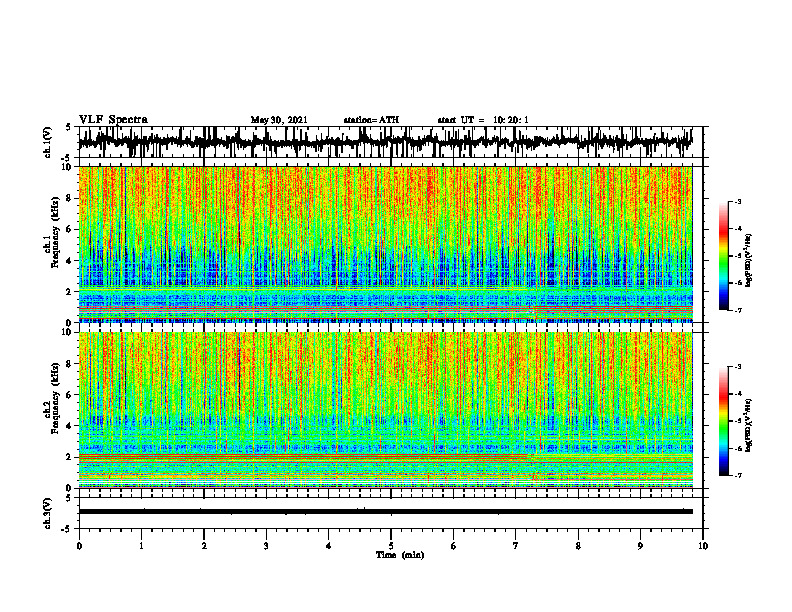
Task: Click the ch.2 color scale bar
Action: 724,421
